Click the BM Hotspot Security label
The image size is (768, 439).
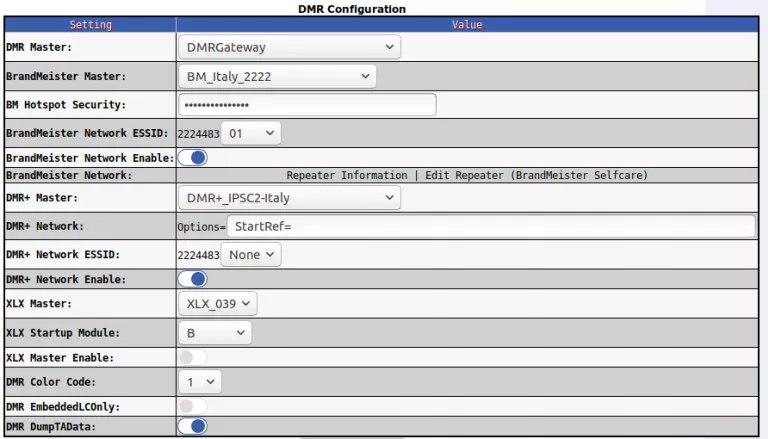coord(66,104)
